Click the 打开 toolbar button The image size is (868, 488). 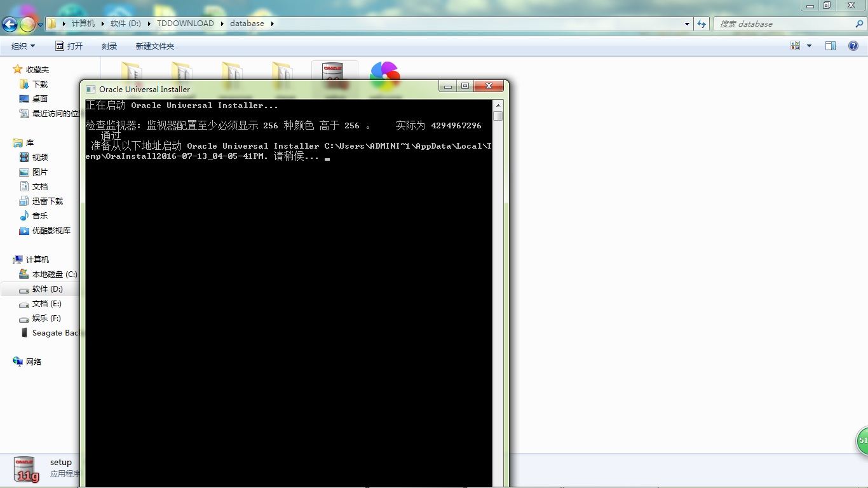point(69,46)
